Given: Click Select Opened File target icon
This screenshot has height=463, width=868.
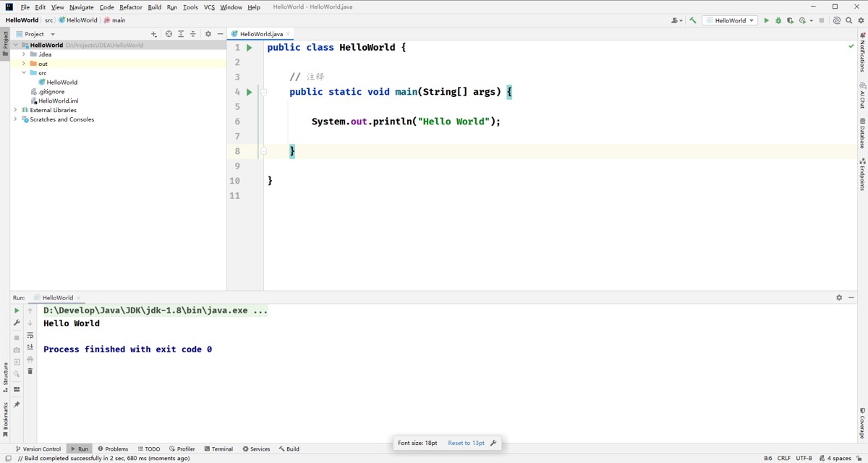Looking at the screenshot, I should coord(169,34).
